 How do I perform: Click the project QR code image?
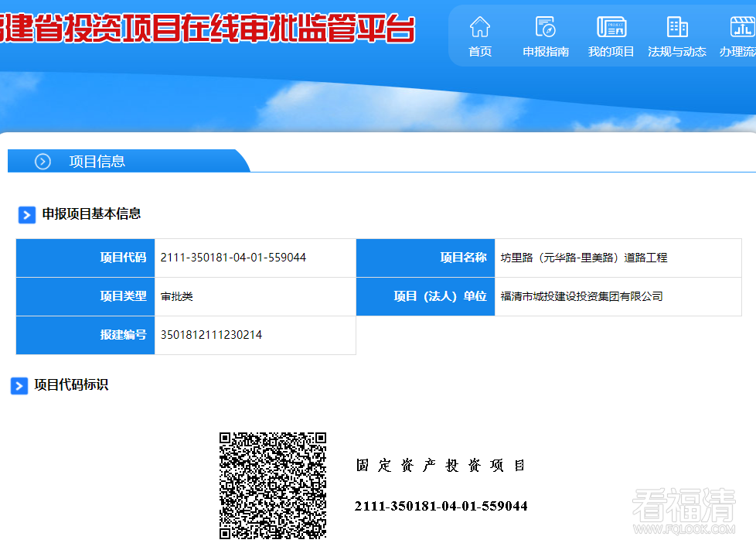coord(272,485)
